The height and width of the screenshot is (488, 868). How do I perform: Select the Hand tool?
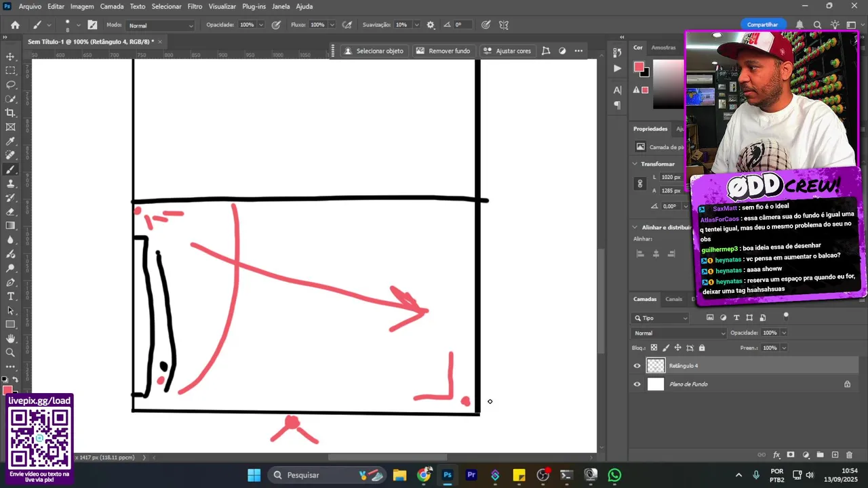pos(10,338)
